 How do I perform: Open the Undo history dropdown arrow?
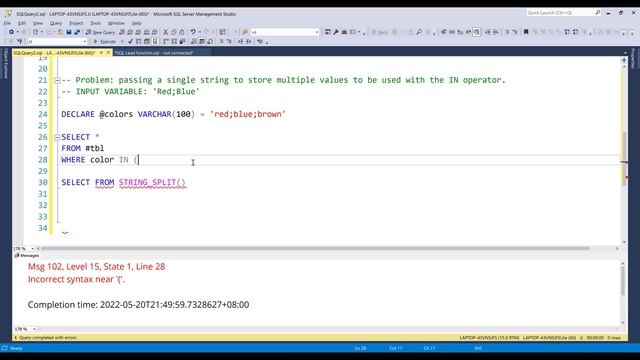tap(200, 32)
